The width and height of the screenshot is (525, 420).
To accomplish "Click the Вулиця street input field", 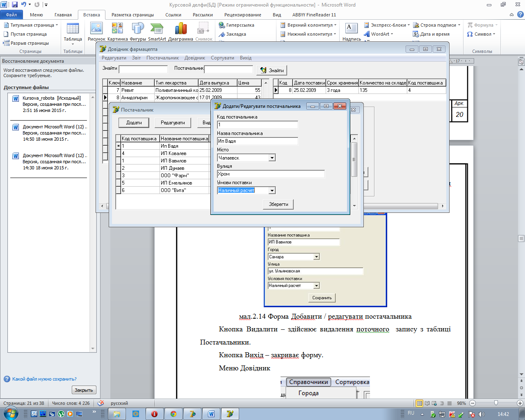I will [x=271, y=174].
